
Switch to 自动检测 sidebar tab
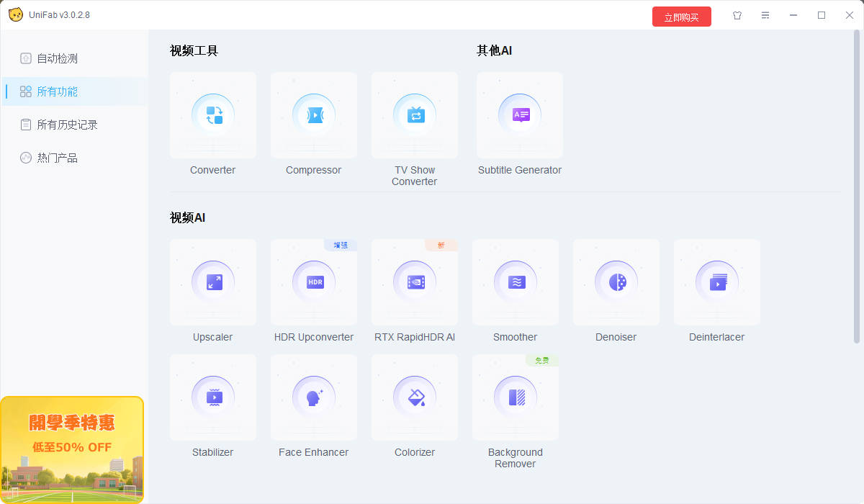58,58
